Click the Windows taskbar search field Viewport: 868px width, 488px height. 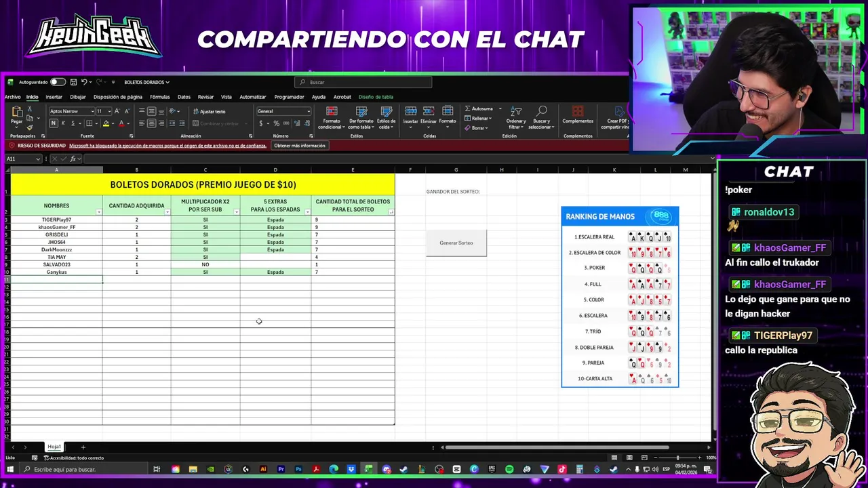(84, 469)
